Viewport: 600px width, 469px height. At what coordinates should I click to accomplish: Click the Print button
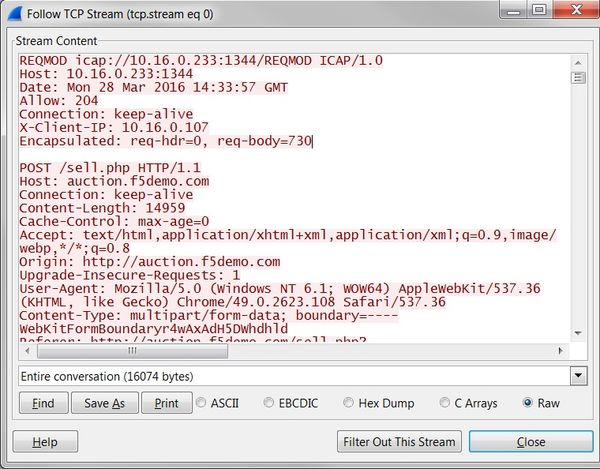166,403
